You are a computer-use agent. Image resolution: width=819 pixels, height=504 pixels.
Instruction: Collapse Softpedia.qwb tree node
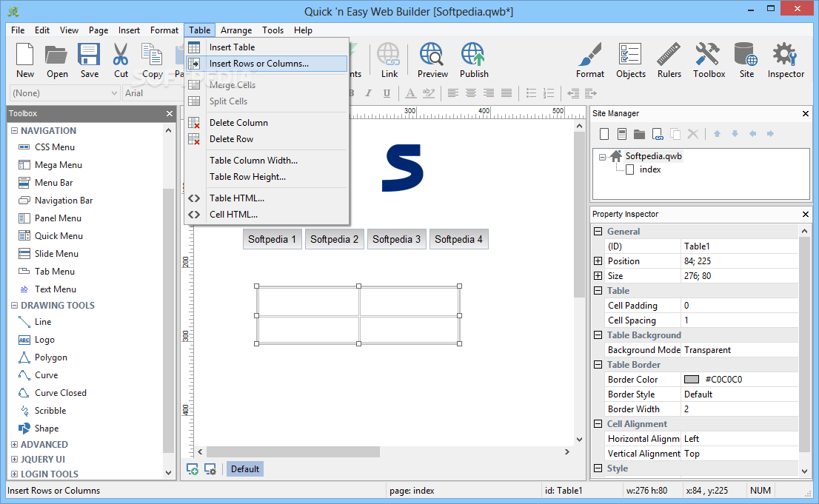click(602, 157)
